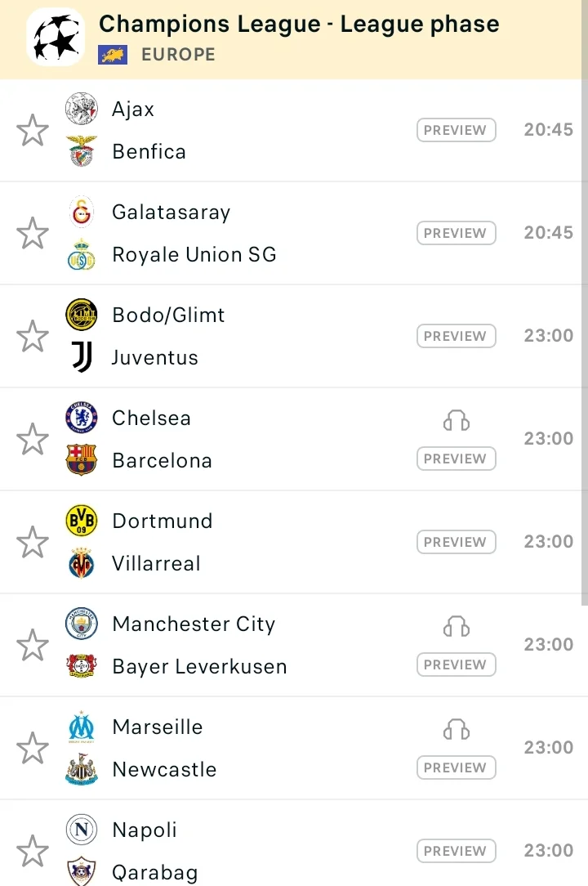Click the Dortmund BVB club badge

pyautogui.click(x=82, y=521)
